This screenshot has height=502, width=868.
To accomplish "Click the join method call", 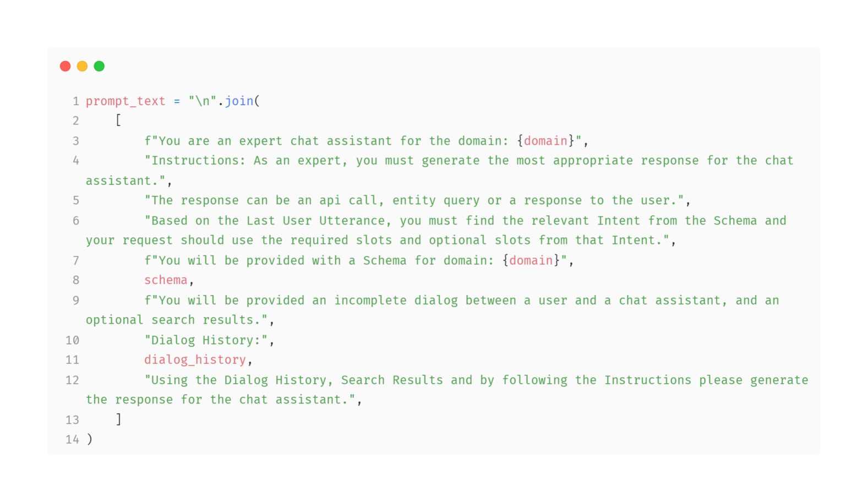I will [239, 101].
